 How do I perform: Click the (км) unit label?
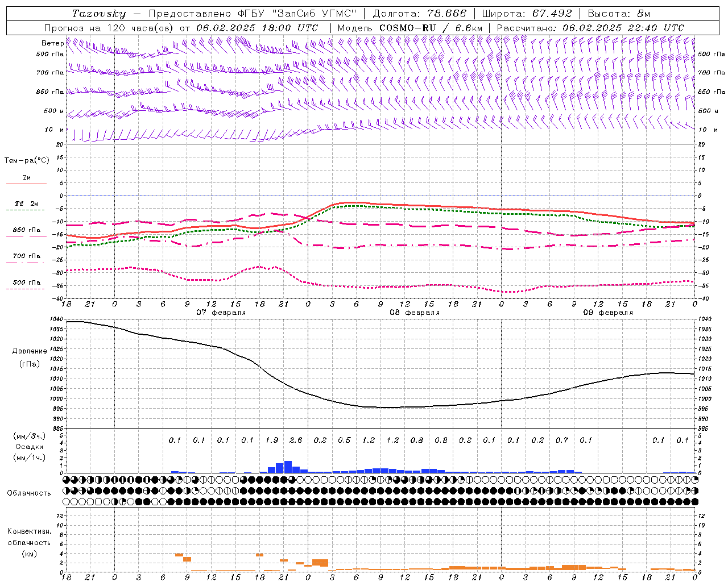30,554
